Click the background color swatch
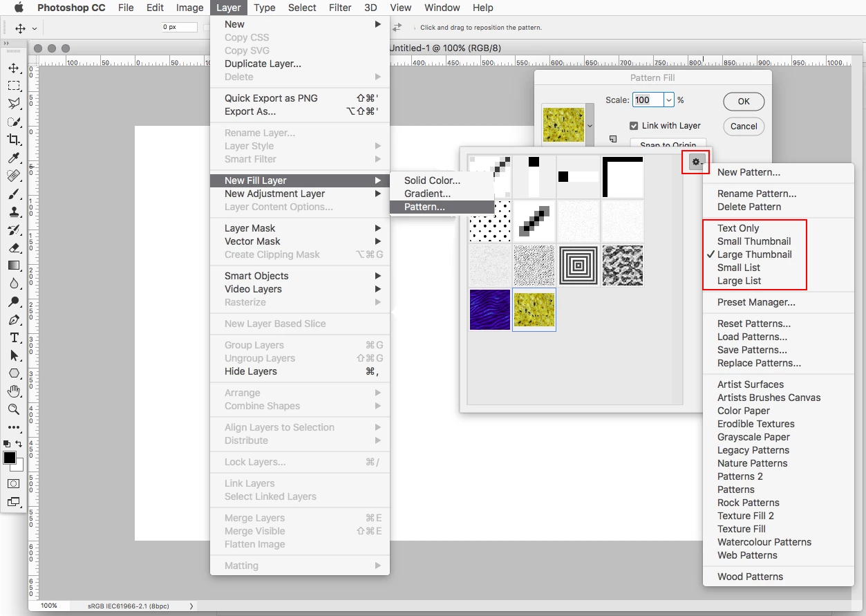 click(19, 467)
